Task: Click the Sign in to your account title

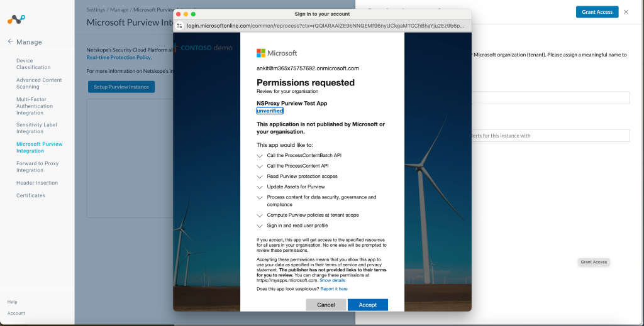Action: coord(322,14)
